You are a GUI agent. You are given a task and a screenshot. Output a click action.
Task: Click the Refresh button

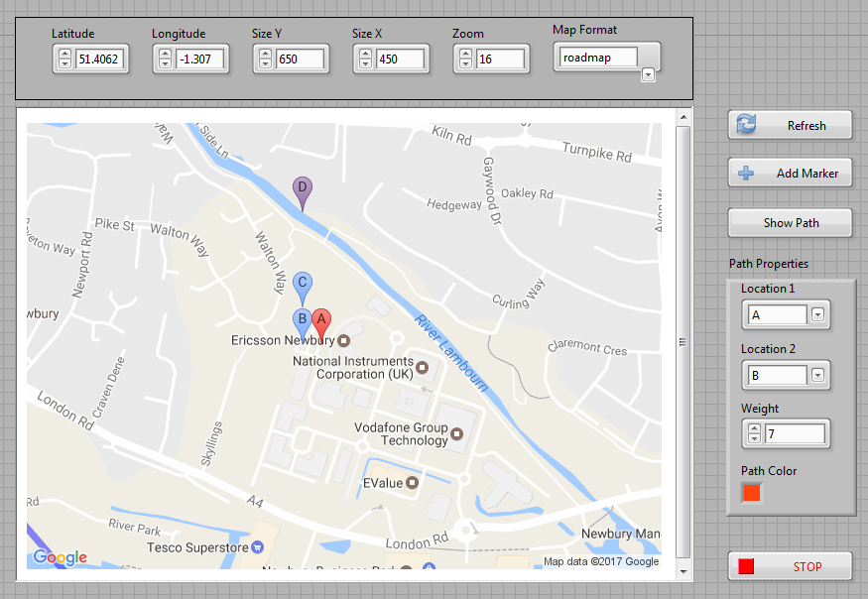pyautogui.click(x=790, y=125)
